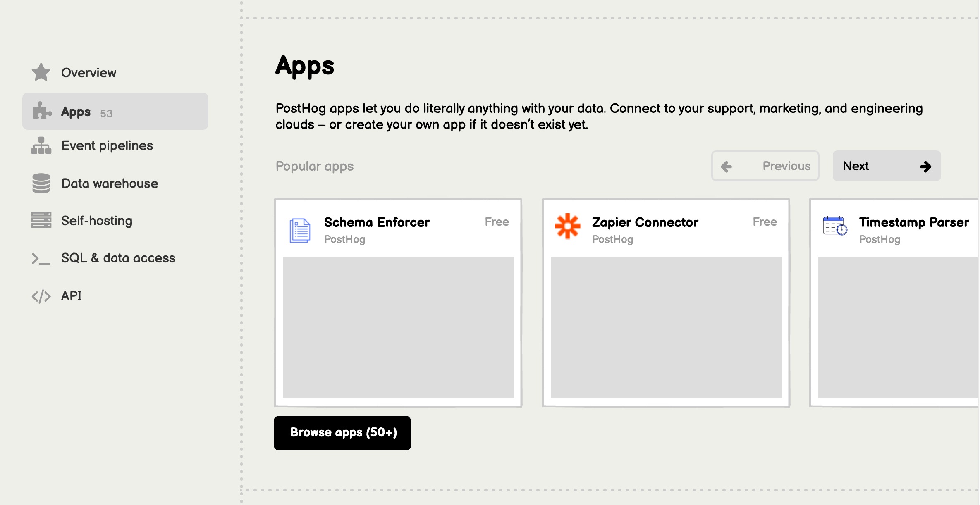The width and height of the screenshot is (980, 505).
Task: Open Zapier Connector preview thumbnail
Action: click(666, 327)
